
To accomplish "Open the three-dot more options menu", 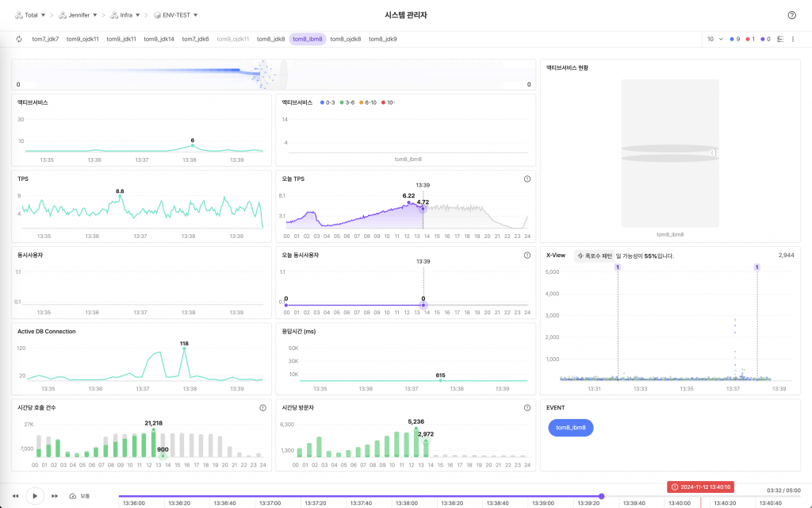I will [x=793, y=39].
